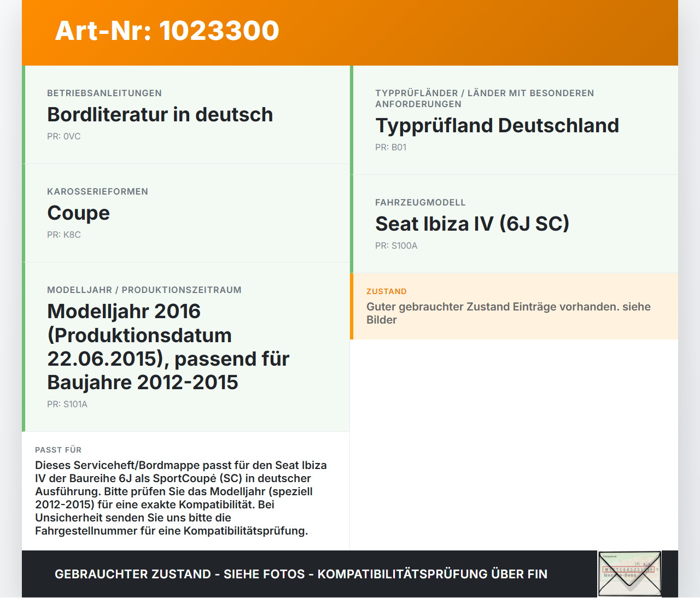Click the GEBRAUCHTER ZUSTAND footer banner text
The image size is (700, 598).
(301, 574)
